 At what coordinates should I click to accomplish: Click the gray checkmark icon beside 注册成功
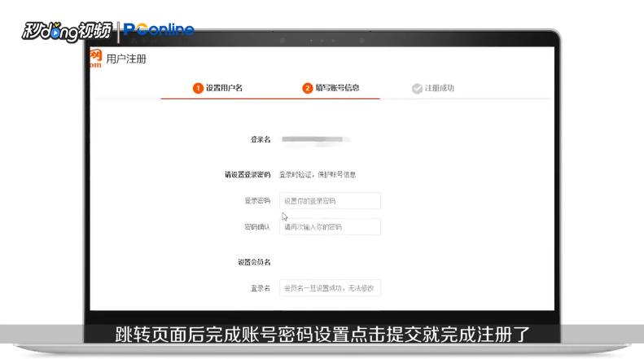tap(417, 89)
